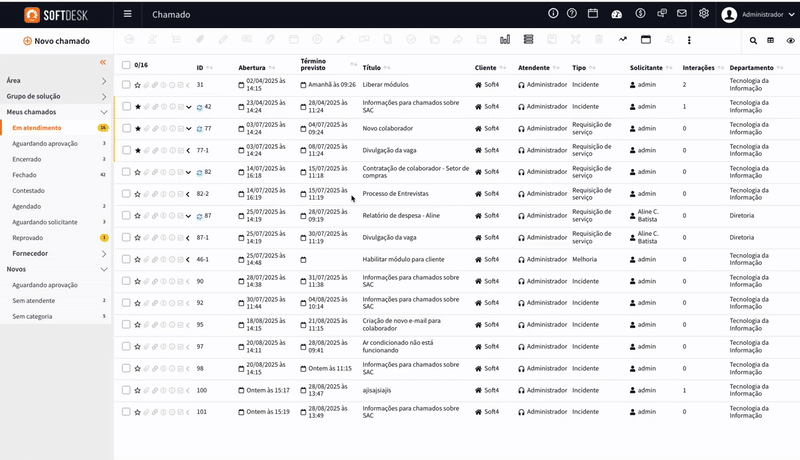Click the trash delete toolbar icon

pos(599,40)
